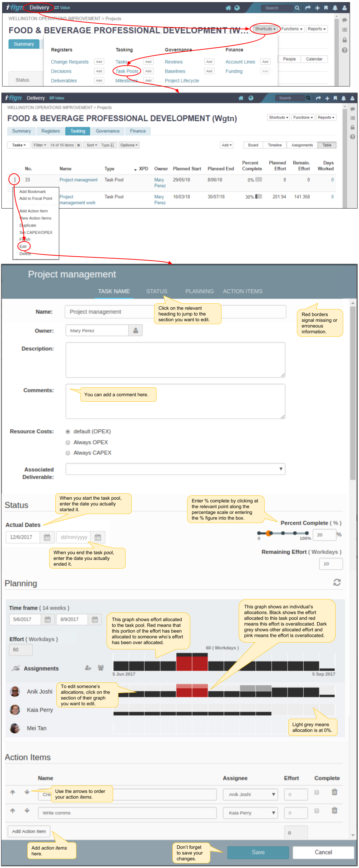Open three-dot row menu for task 33

[x=15, y=179]
